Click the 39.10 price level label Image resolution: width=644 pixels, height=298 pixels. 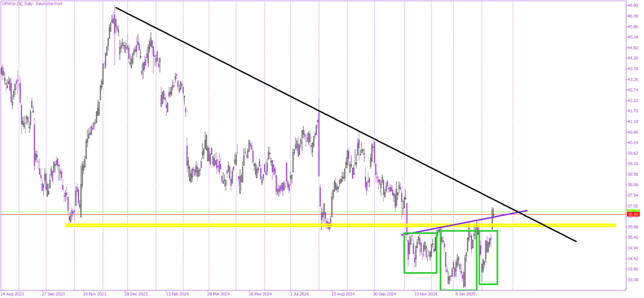tap(632, 164)
